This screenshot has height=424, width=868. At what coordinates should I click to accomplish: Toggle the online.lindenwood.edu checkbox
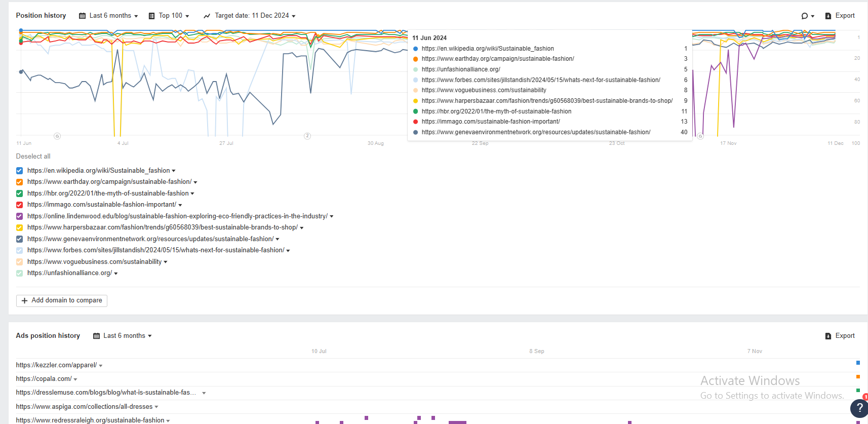19,216
